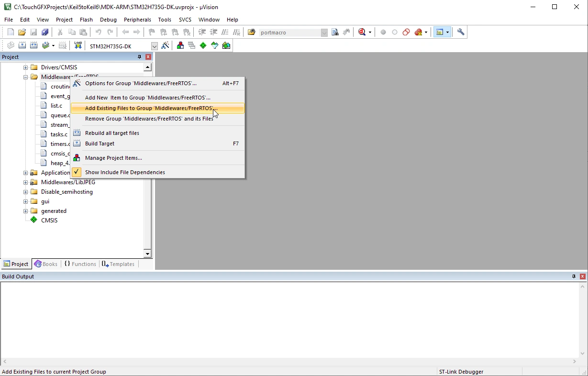Pin the Build Output panel
This screenshot has width=588, height=376.
tap(574, 276)
